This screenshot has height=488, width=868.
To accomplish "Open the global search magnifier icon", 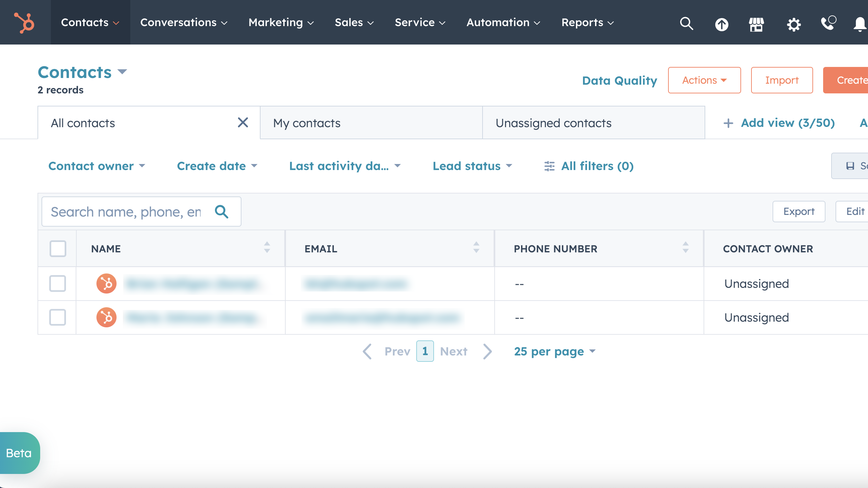I will point(686,23).
